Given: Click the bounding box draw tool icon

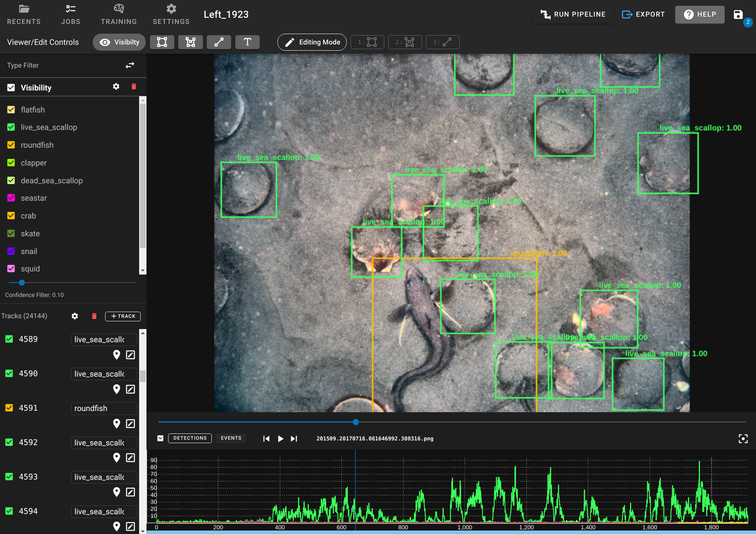Looking at the screenshot, I should click(161, 42).
